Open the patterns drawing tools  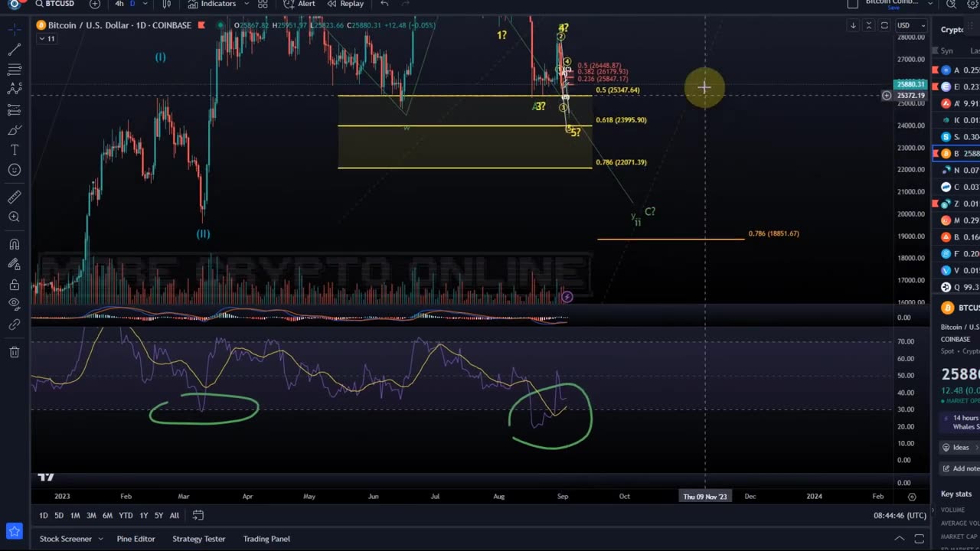14,90
